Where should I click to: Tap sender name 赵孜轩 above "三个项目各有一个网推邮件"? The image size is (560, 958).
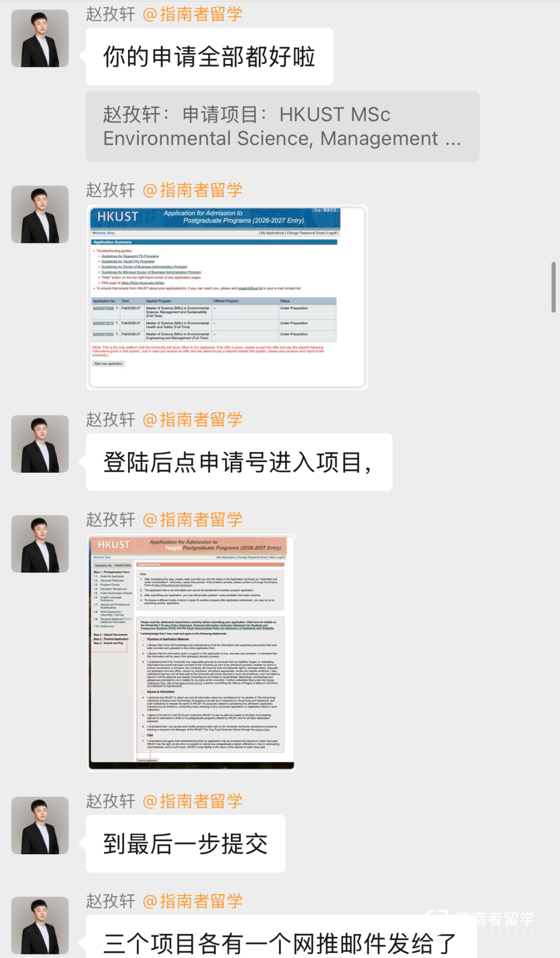click(x=110, y=901)
